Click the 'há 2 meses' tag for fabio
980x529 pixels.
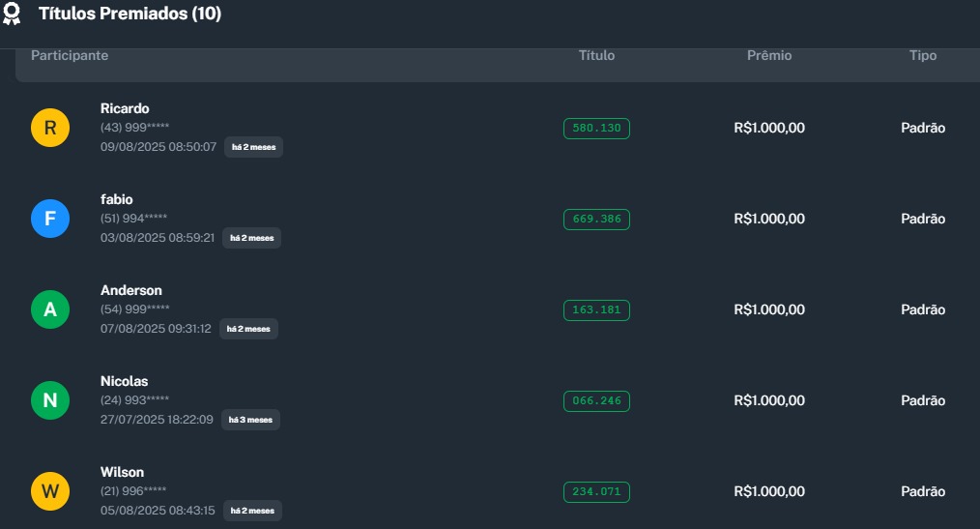pyautogui.click(x=251, y=238)
